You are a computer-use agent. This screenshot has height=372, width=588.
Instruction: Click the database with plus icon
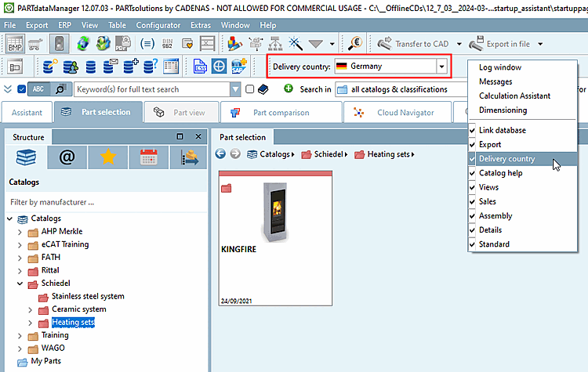click(x=130, y=67)
